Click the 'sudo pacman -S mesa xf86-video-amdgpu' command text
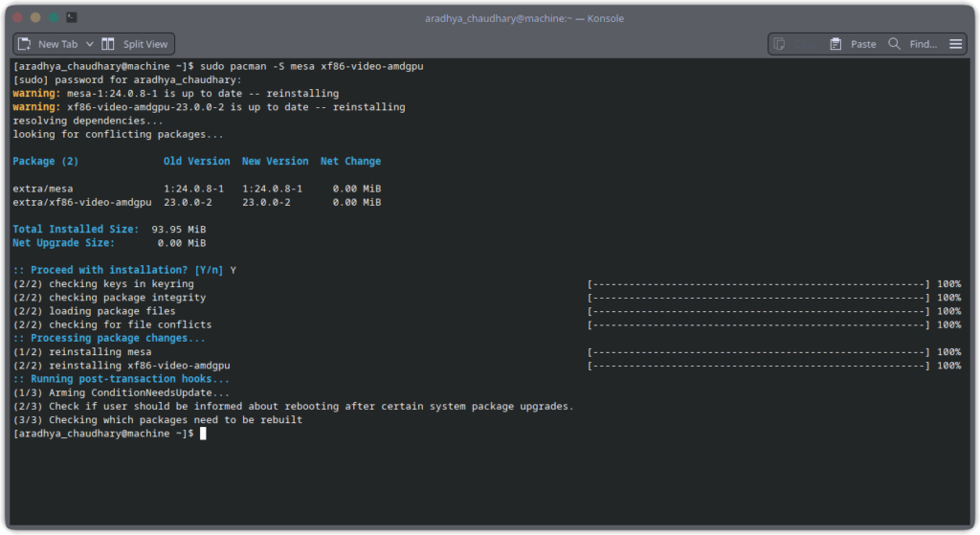980x535 pixels. 312,66
